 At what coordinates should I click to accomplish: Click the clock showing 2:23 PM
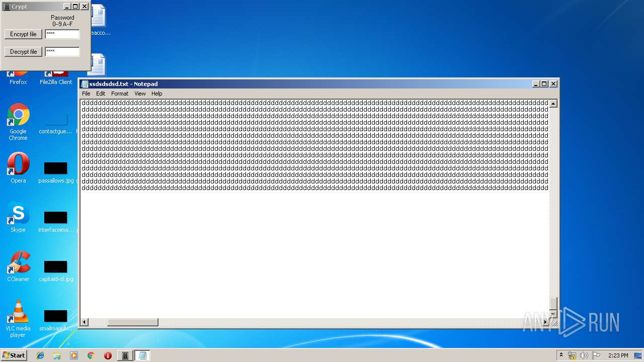click(x=618, y=355)
